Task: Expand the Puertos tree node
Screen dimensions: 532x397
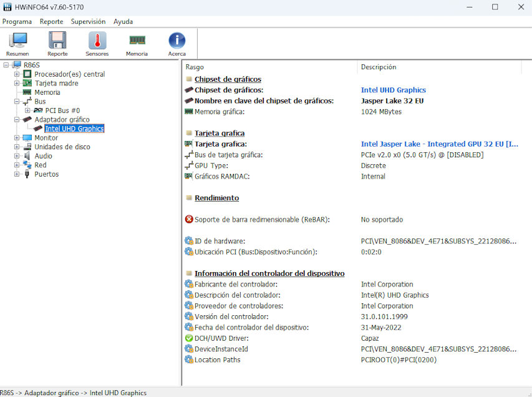Action: [x=17, y=174]
